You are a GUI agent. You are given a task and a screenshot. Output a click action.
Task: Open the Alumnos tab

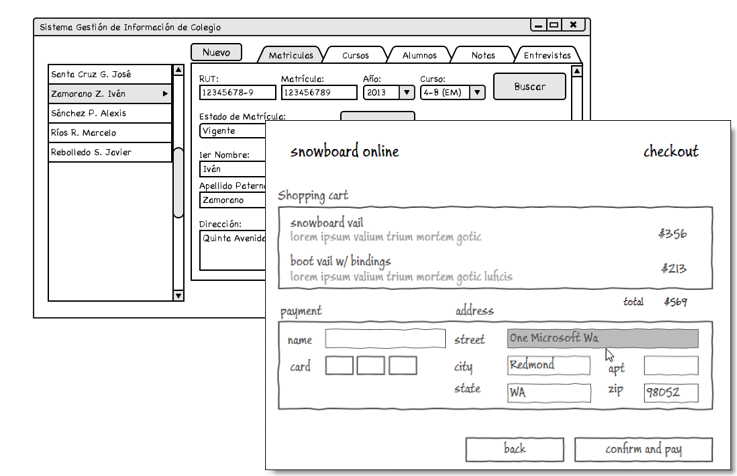coord(418,56)
